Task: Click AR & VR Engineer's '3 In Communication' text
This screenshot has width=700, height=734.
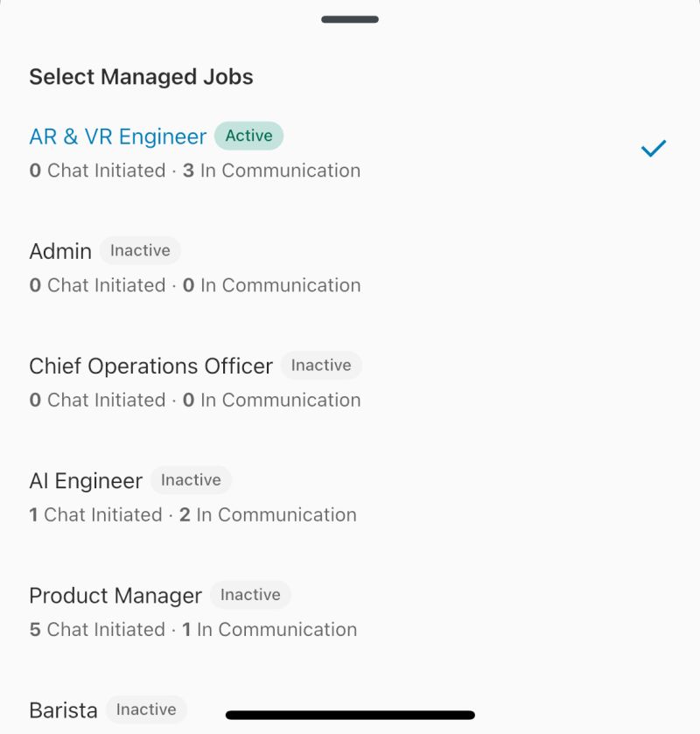Action: tap(271, 171)
